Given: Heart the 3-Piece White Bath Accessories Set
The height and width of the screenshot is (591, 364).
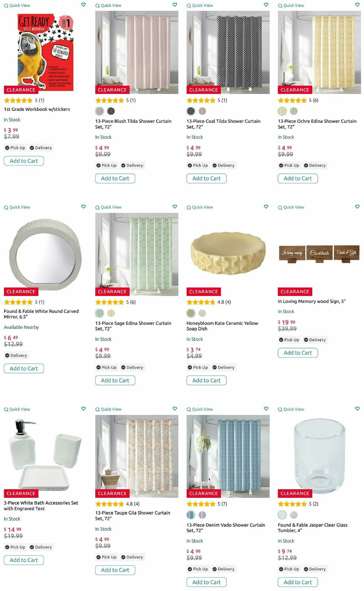Looking at the screenshot, I should point(83,409).
